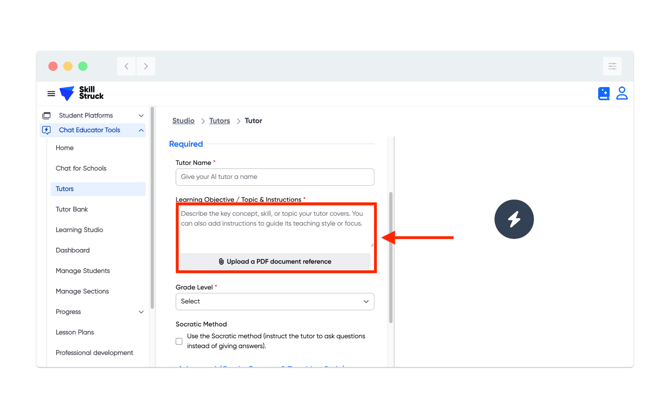Click the form's vertical scrollbar
The height and width of the screenshot is (418, 670).
coord(391,256)
